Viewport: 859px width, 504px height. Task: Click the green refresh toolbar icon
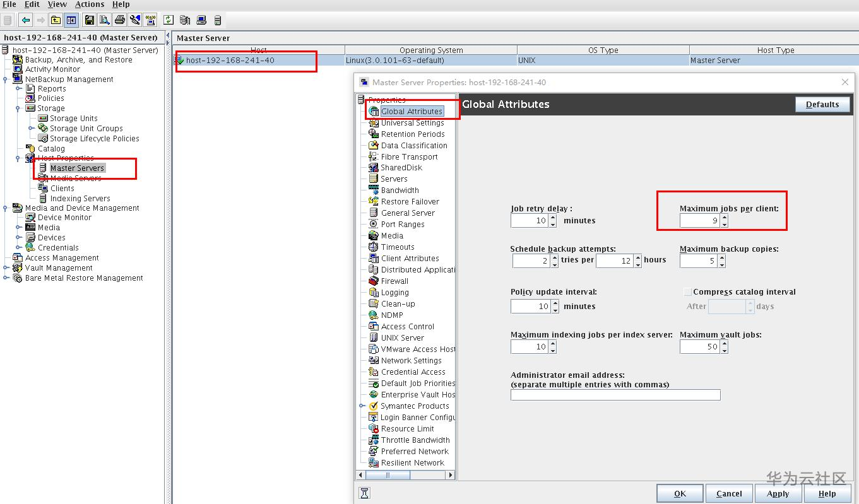[169, 20]
